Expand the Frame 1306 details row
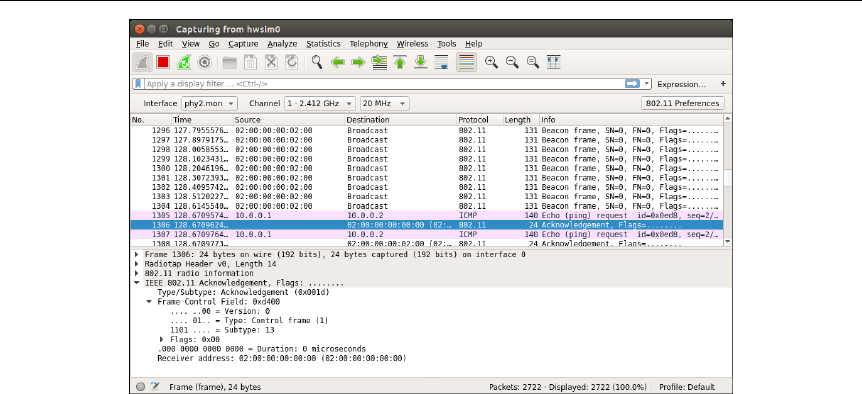The image size is (862, 394). click(137, 254)
